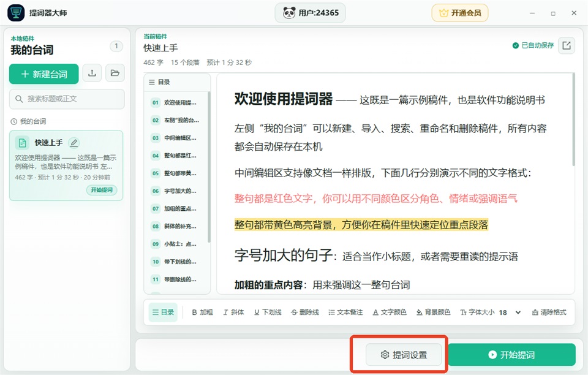
Task: Click the green 开始提词 button
Action: point(511,355)
